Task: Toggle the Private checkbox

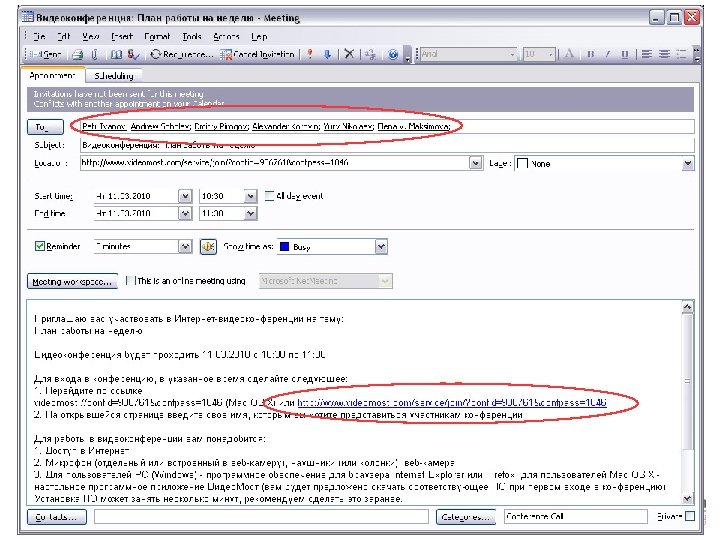Action: tap(690, 517)
